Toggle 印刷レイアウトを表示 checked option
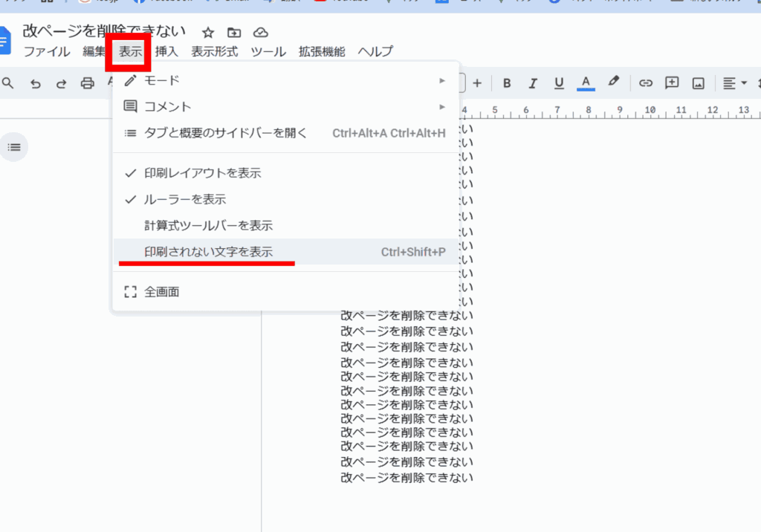This screenshot has width=761, height=532. point(202,173)
